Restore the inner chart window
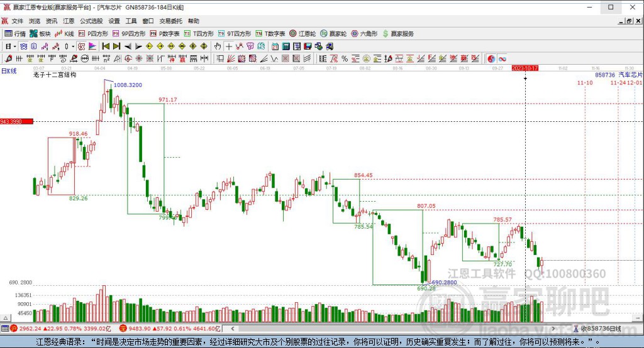 click(629, 21)
